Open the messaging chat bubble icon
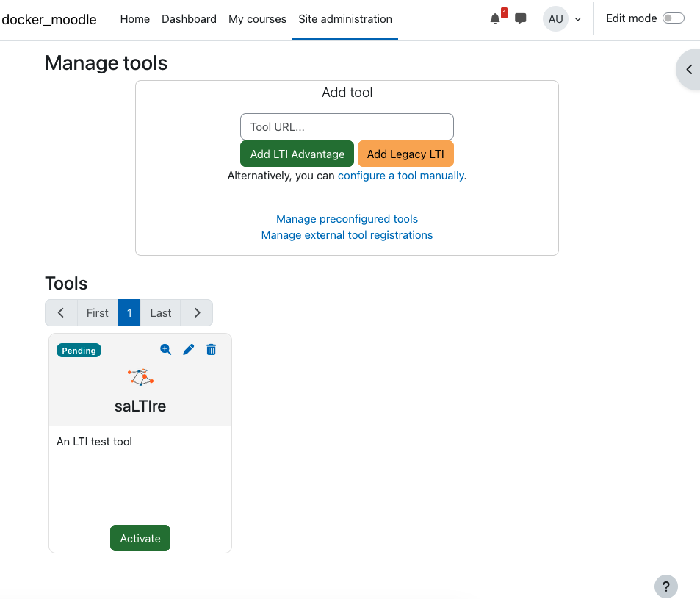Screen dimensions: 700x599 (x=520, y=19)
